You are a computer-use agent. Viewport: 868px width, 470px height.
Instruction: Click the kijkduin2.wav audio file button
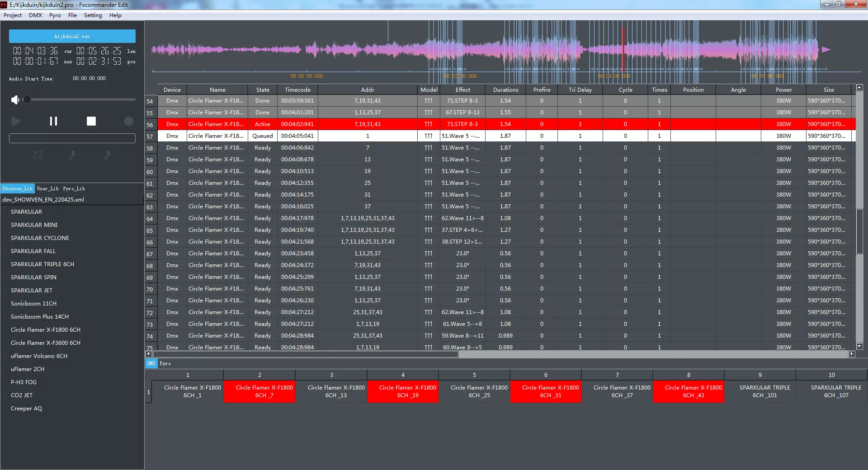point(72,36)
